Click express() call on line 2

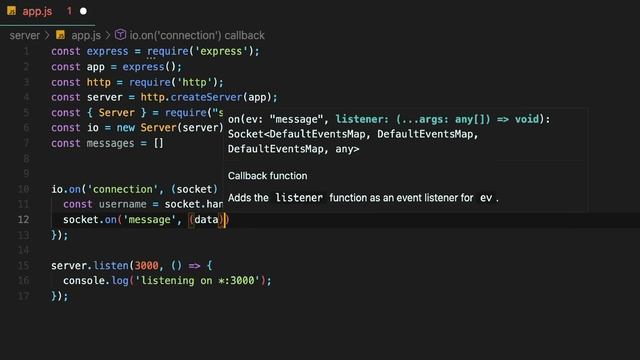[149, 67]
